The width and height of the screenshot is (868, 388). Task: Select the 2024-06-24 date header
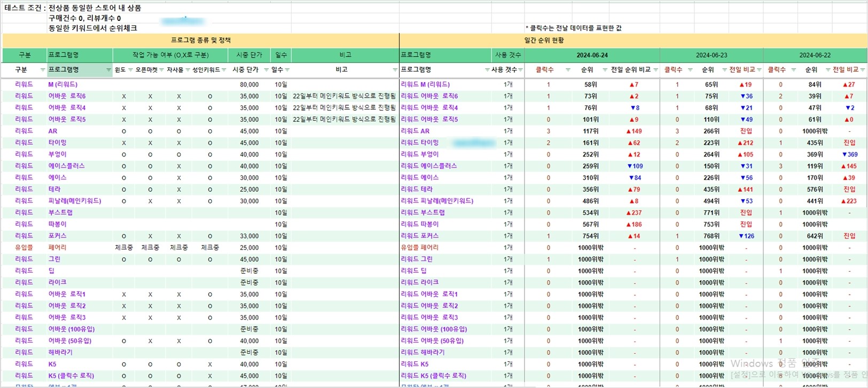(x=592, y=56)
